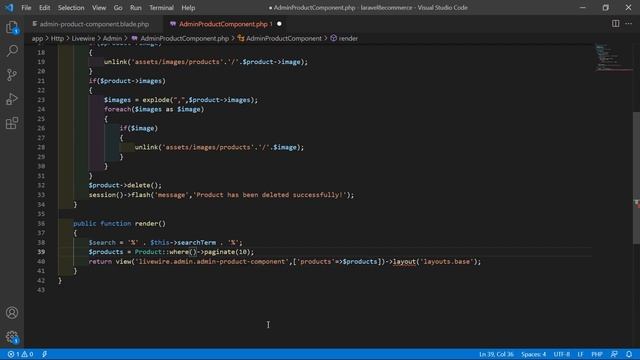
Task: Select the AdminProductComponent.php tab
Action: point(223,24)
